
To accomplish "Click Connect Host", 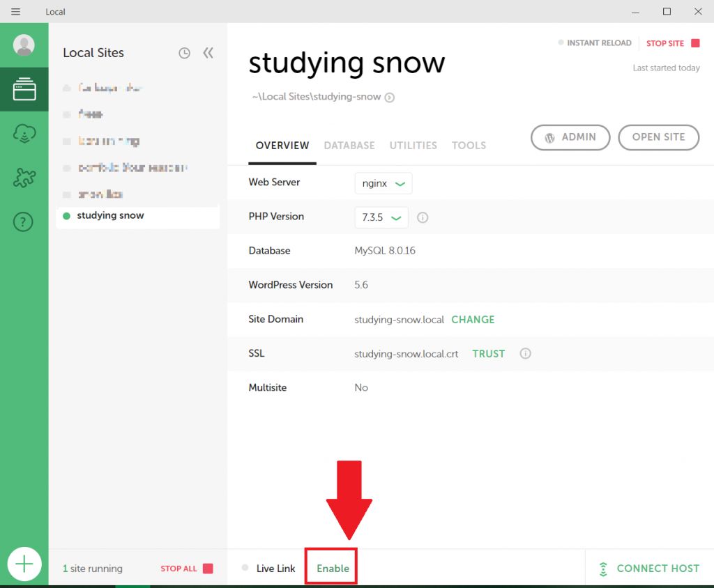I will 658,568.
